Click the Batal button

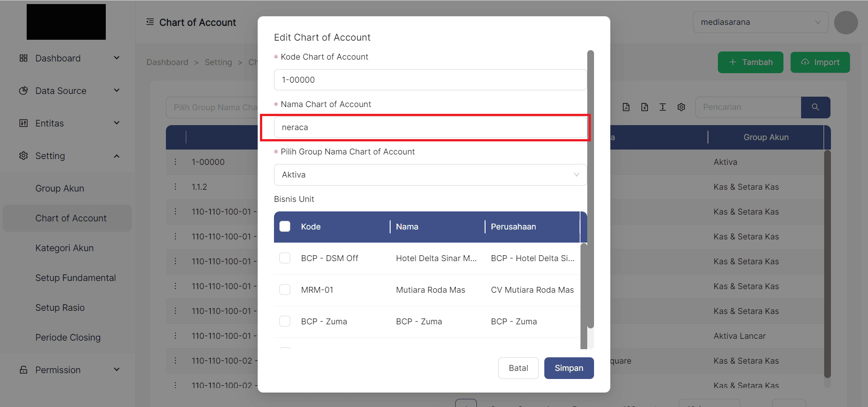coord(518,368)
